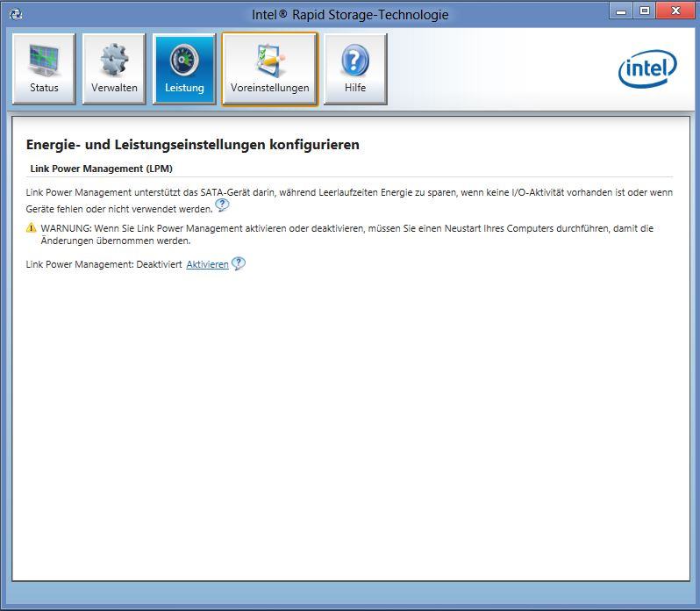Switch to the Verwalten tab

pyautogui.click(x=114, y=68)
